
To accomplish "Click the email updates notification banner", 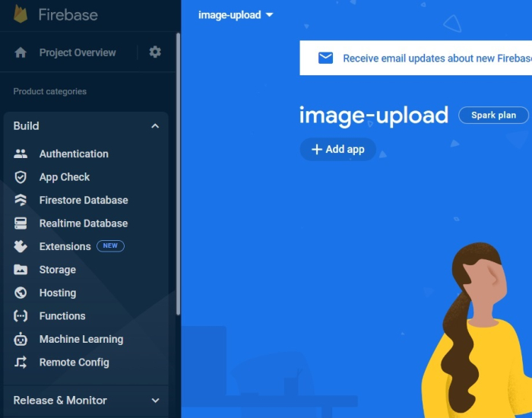I will (x=426, y=59).
